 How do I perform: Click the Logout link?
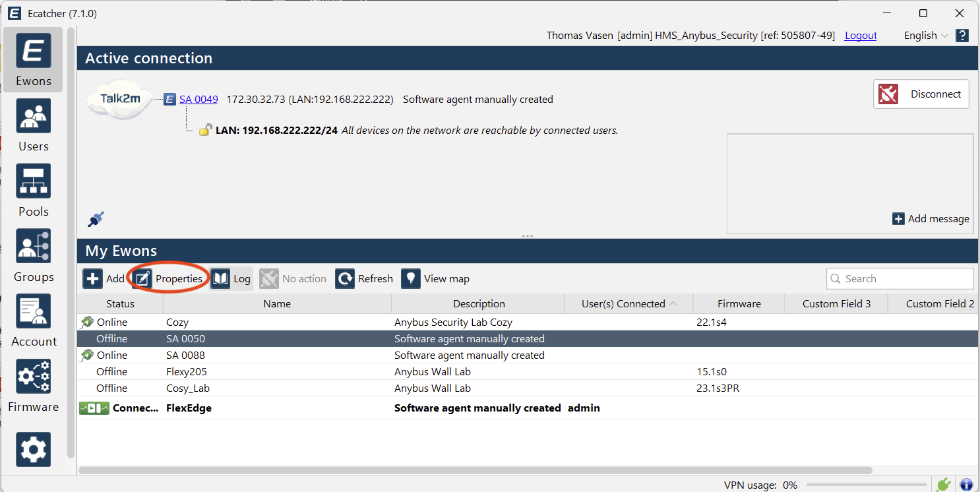coord(861,36)
